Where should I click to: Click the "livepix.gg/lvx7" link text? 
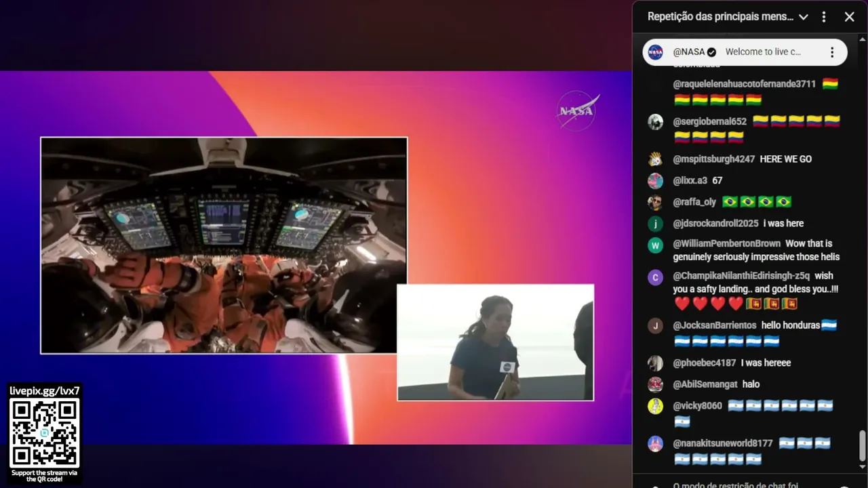click(45, 390)
